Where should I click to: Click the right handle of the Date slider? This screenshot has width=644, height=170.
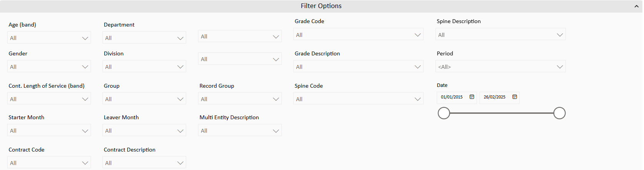[559, 113]
